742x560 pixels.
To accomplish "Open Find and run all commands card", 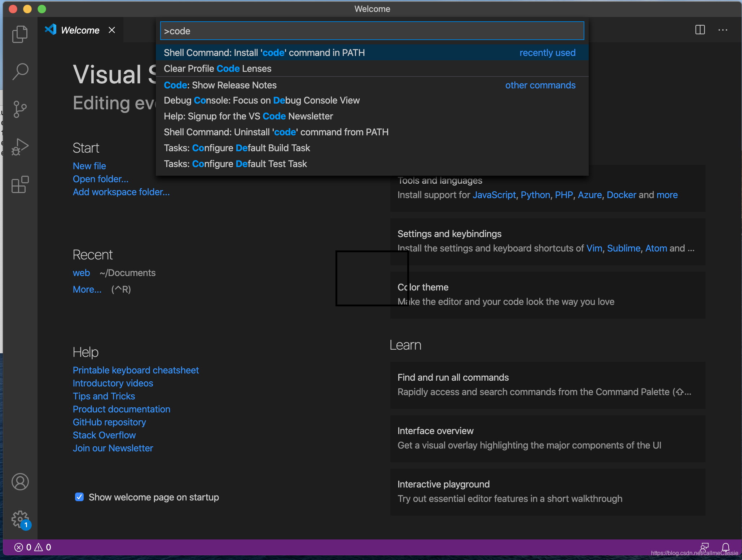I will 548,385.
